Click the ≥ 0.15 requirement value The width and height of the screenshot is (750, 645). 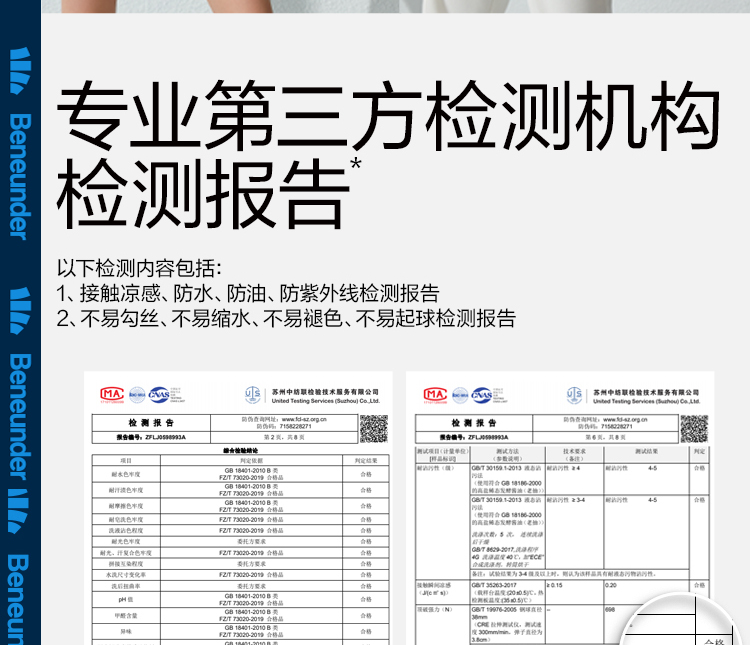pos(555,585)
